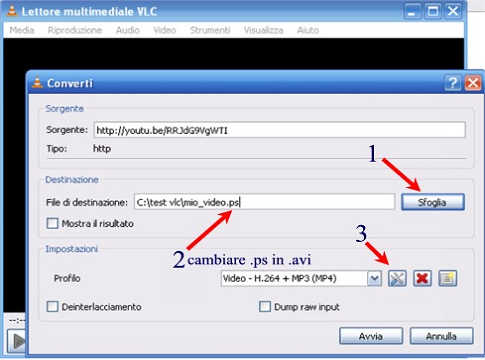Click the Sfoglia browse button
Viewport: 485px width, 360px height.
click(x=433, y=202)
